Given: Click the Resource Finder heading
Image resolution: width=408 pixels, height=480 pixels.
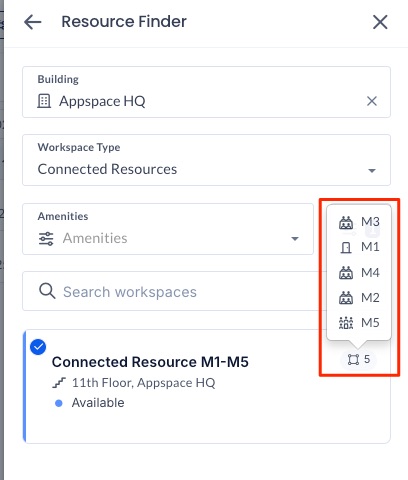Looking at the screenshot, I should coord(124,22).
